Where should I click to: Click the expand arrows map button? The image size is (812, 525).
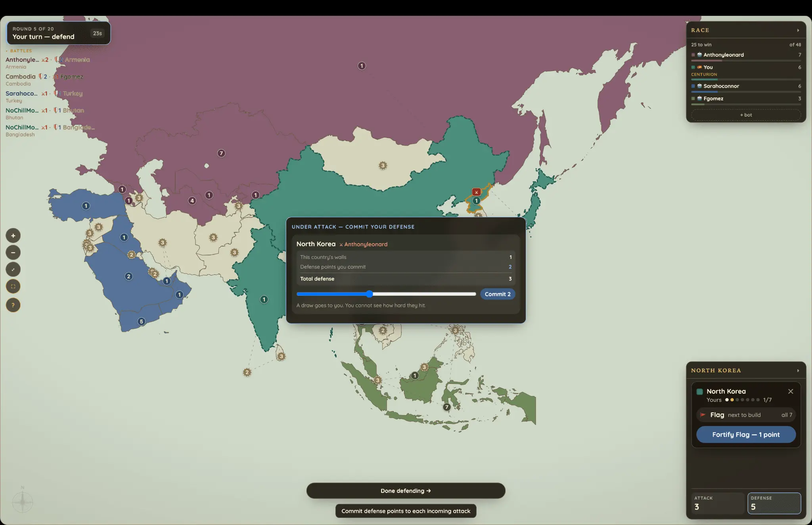(x=13, y=270)
